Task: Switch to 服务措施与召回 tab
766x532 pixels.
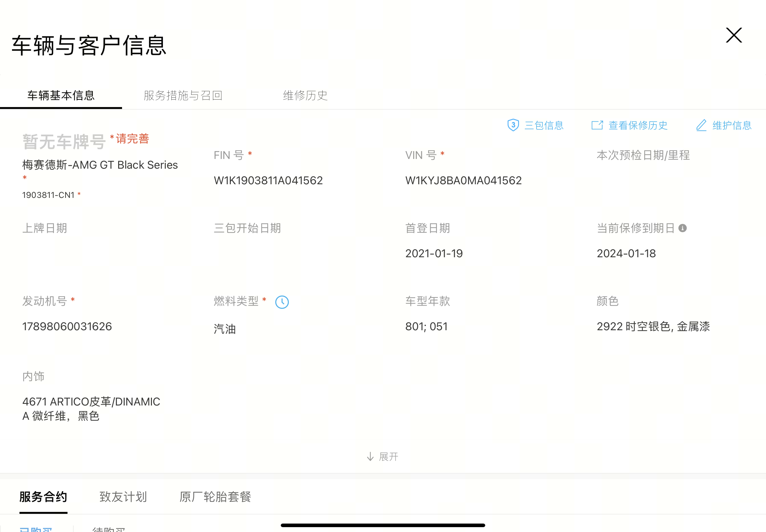Action: [183, 96]
